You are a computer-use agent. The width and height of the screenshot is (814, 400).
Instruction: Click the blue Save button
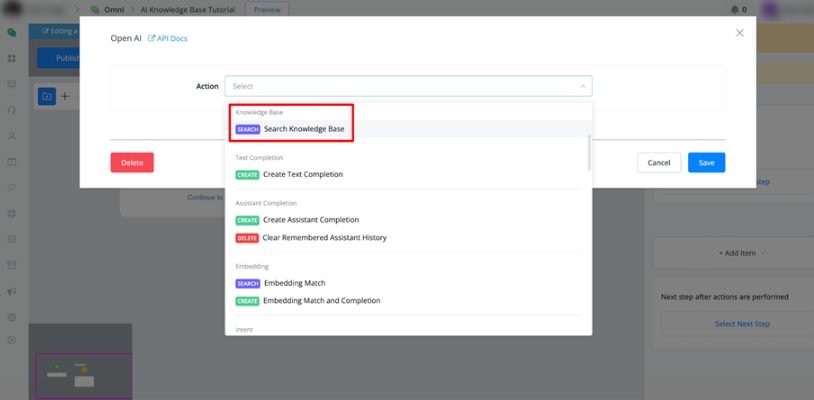[706, 163]
